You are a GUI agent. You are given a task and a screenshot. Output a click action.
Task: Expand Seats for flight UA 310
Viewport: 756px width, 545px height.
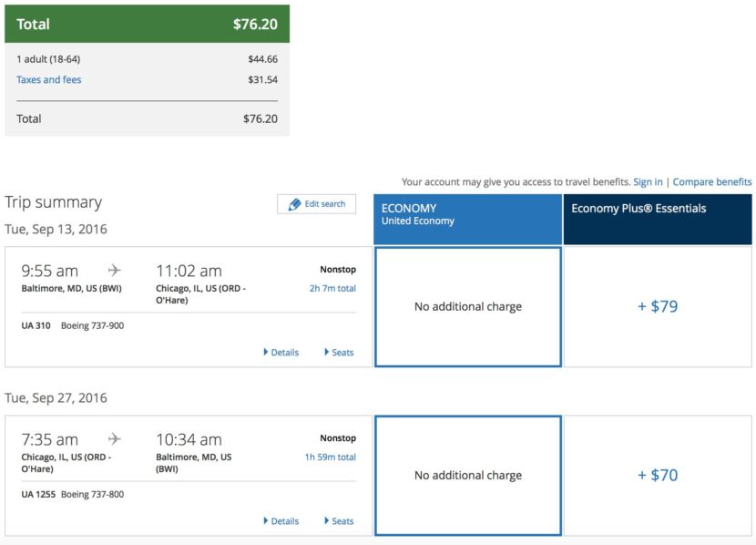339,353
